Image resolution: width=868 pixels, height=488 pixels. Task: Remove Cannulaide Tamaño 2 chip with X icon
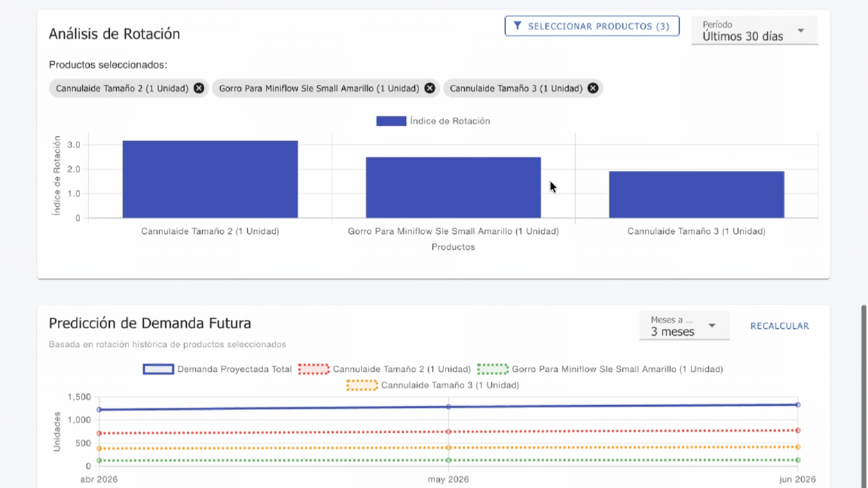click(199, 88)
